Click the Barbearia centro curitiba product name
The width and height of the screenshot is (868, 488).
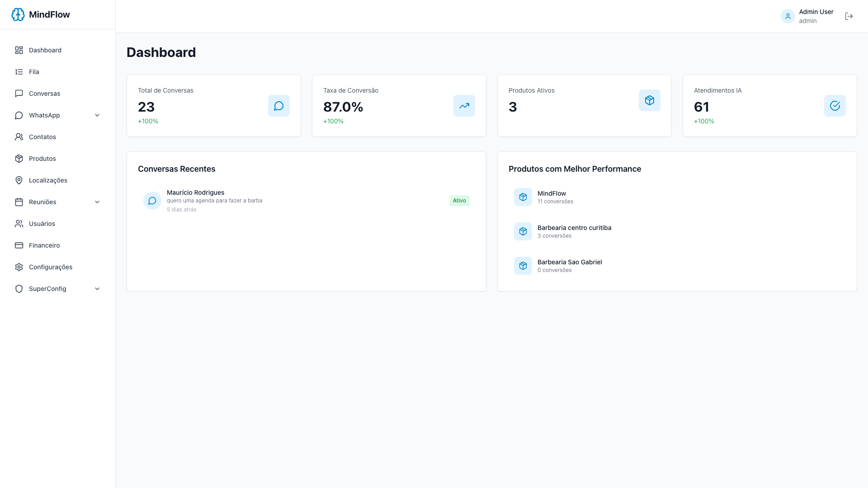[x=574, y=228]
